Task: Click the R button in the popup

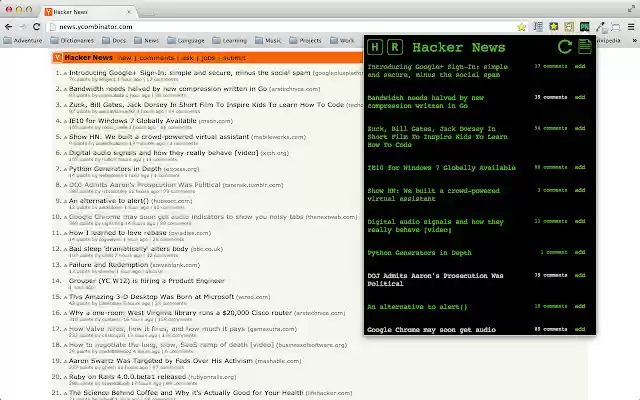Action: tap(395, 47)
